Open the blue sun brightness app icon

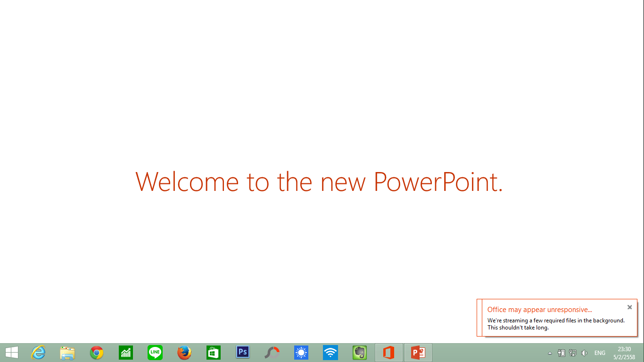click(x=301, y=353)
